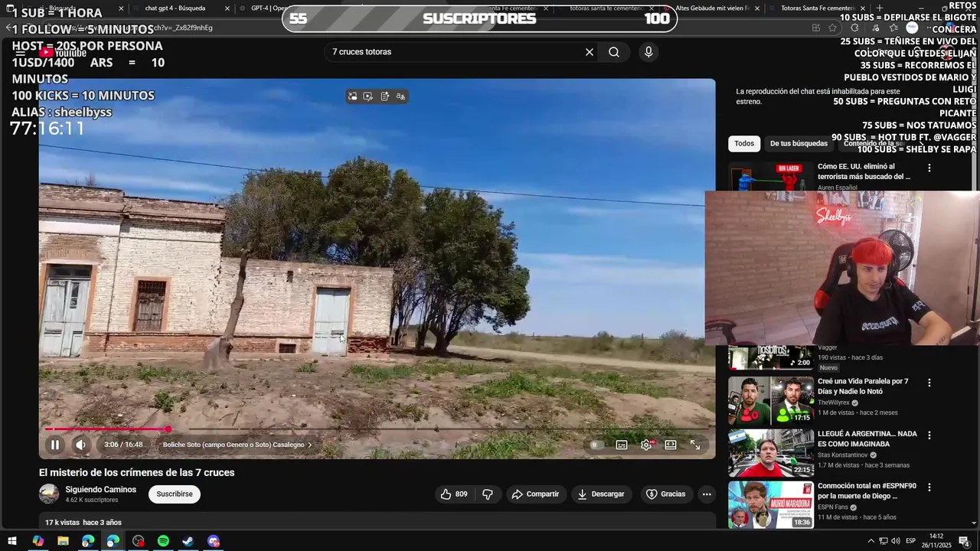Add page to favorites with star icon
This screenshot has height=551, width=980.
point(832,28)
